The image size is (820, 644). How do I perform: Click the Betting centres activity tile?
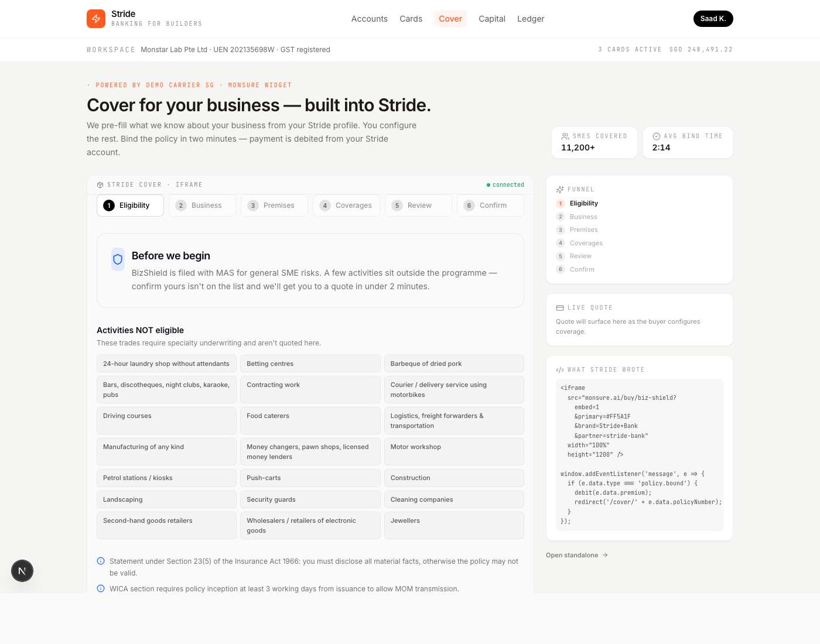(x=310, y=364)
